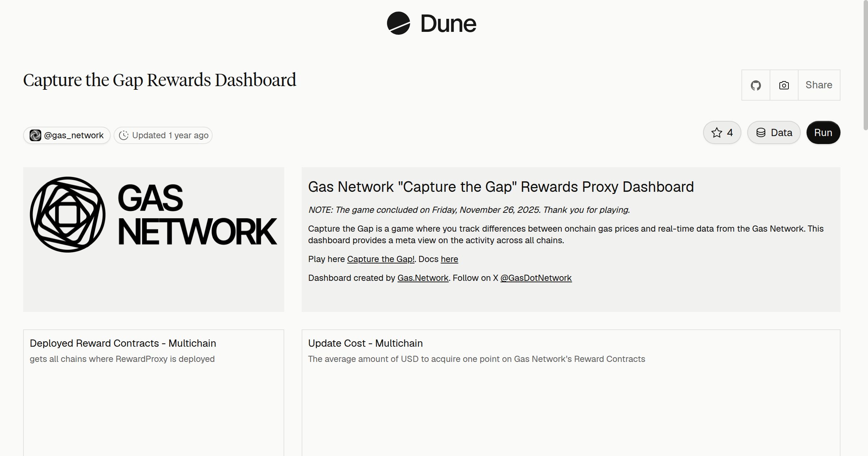Click the "gets all chains where RewardProxy is deployed" text
Screen dimensions: 868x456
tap(122, 359)
